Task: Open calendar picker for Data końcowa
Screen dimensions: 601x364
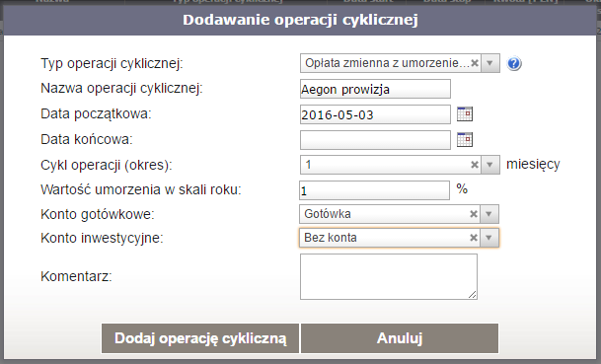Action: pos(465,139)
